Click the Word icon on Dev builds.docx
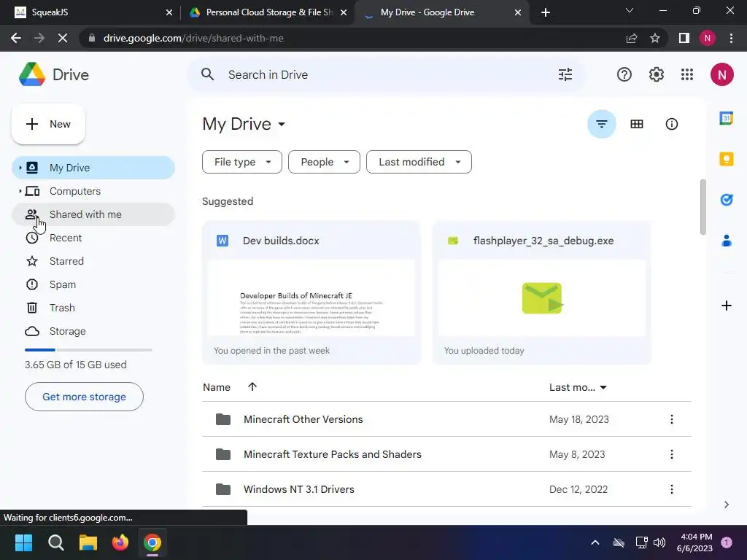747x560 pixels. [222, 241]
